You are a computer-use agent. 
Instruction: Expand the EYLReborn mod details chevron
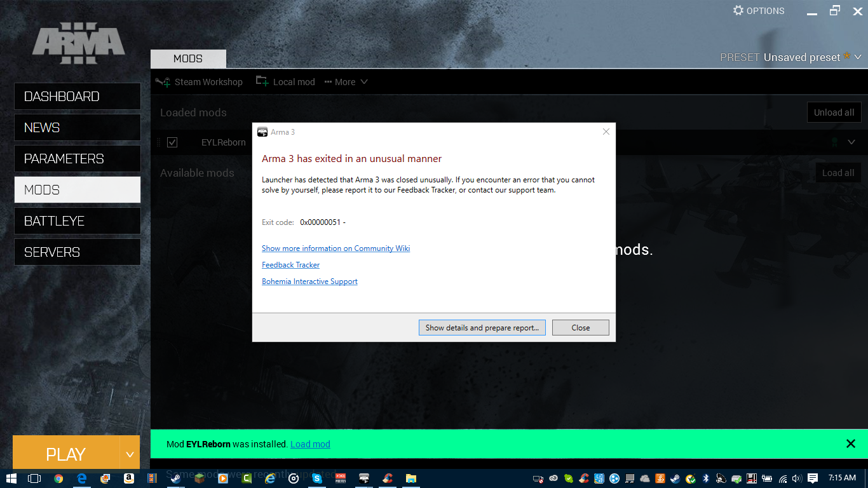(851, 142)
